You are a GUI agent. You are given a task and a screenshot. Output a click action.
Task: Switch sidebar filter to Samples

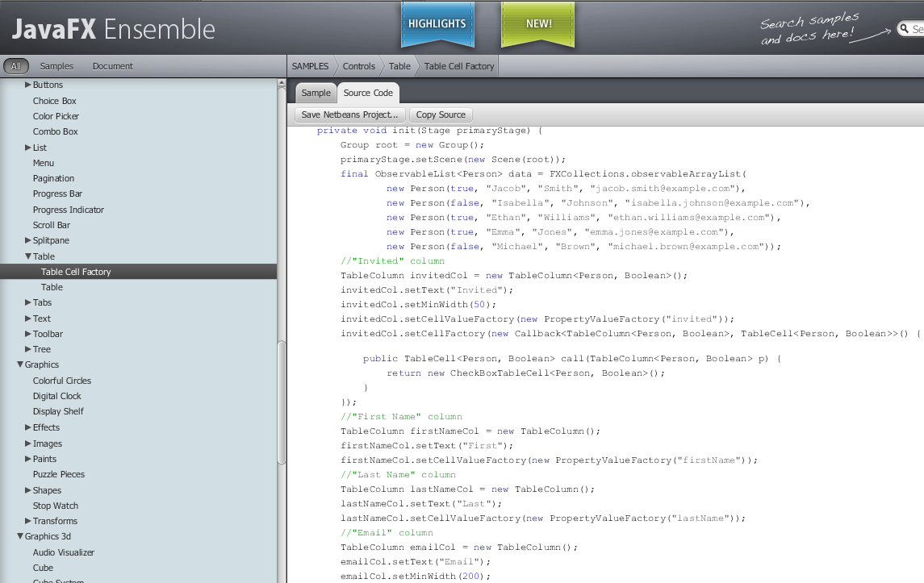[x=56, y=66]
